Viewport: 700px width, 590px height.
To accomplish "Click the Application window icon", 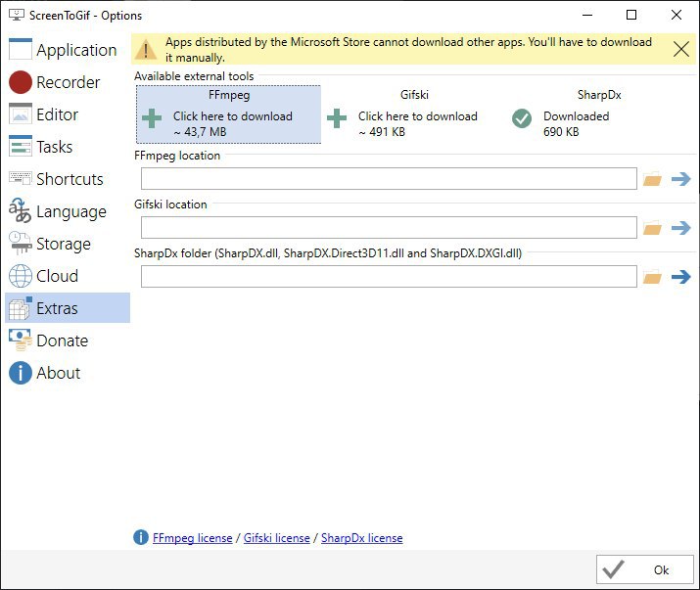I will [21, 49].
